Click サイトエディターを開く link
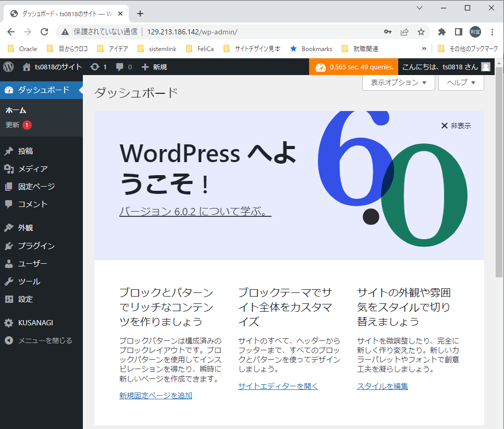504x429 pixels. [278, 386]
